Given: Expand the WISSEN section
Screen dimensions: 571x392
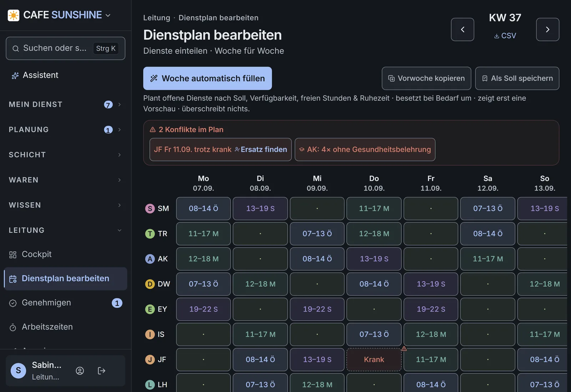Looking at the screenshot, I should coord(65,205).
